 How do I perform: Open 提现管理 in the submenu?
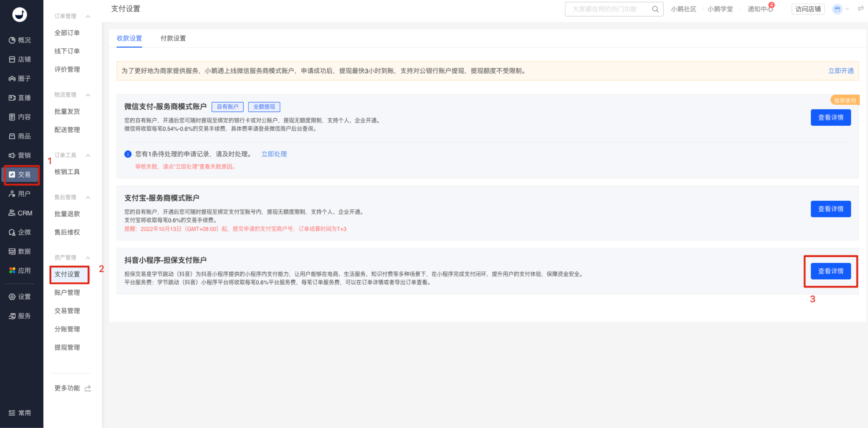pyautogui.click(x=67, y=348)
